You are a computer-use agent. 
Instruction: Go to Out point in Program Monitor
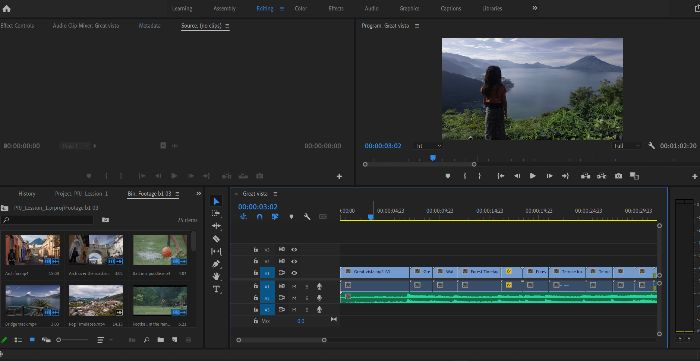[x=565, y=176]
